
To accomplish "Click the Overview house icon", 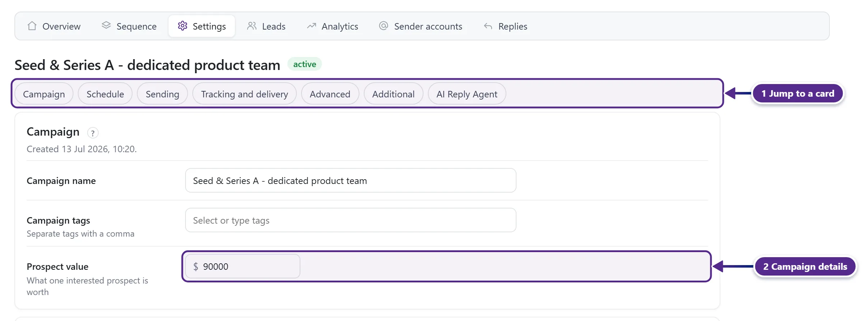I will point(32,26).
